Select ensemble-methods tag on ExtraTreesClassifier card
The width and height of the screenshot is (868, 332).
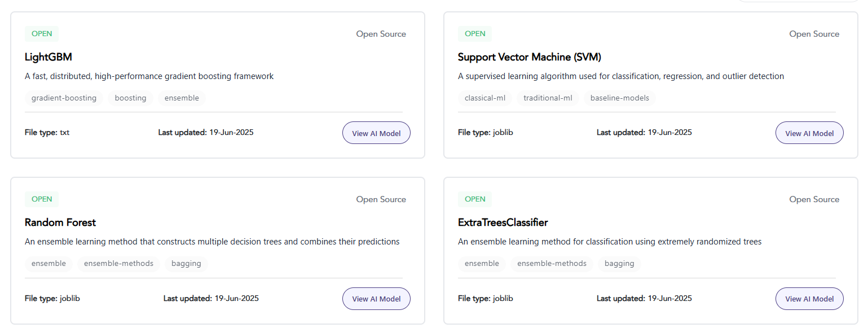click(x=552, y=264)
